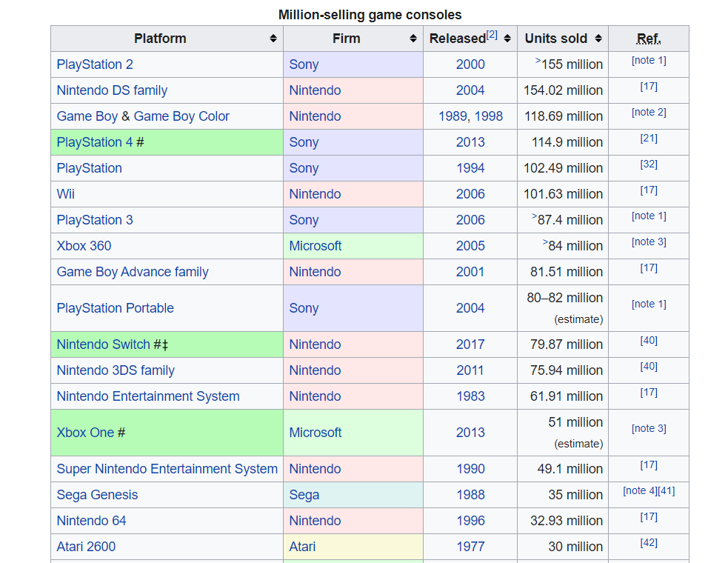Select '80–82 million' PlayStation Portable sales

[564, 298]
